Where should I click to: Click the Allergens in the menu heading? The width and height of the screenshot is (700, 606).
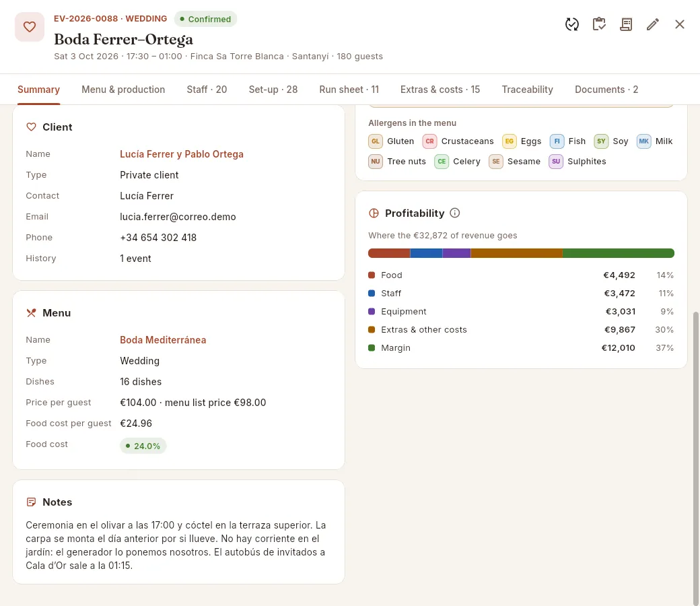pyautogui.click(x=412, y=123)
